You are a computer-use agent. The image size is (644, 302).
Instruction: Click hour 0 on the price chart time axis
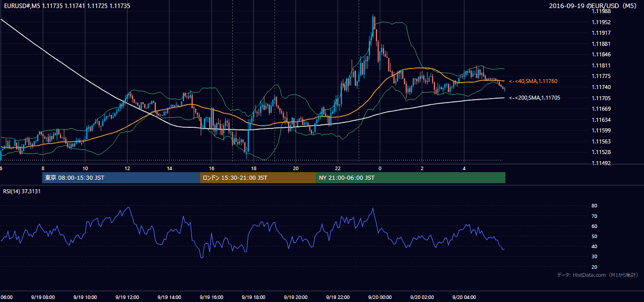(x=380, y=168)
